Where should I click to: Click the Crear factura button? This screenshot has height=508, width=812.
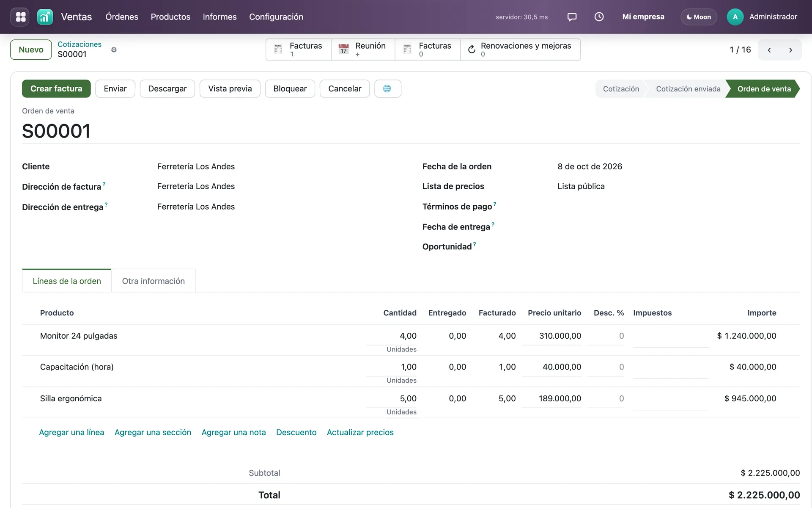[56, 88]
